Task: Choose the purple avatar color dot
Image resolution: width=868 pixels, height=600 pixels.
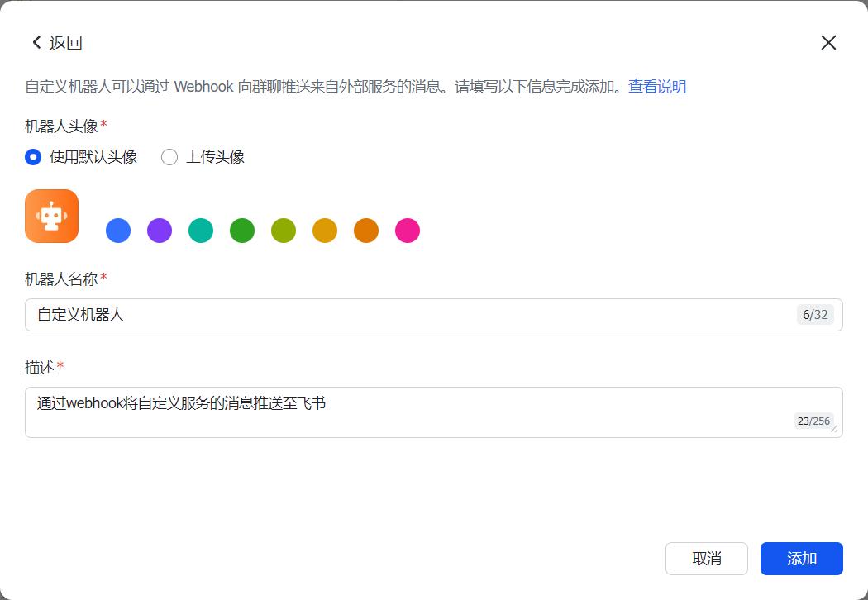Action: [x=159, y=231]
